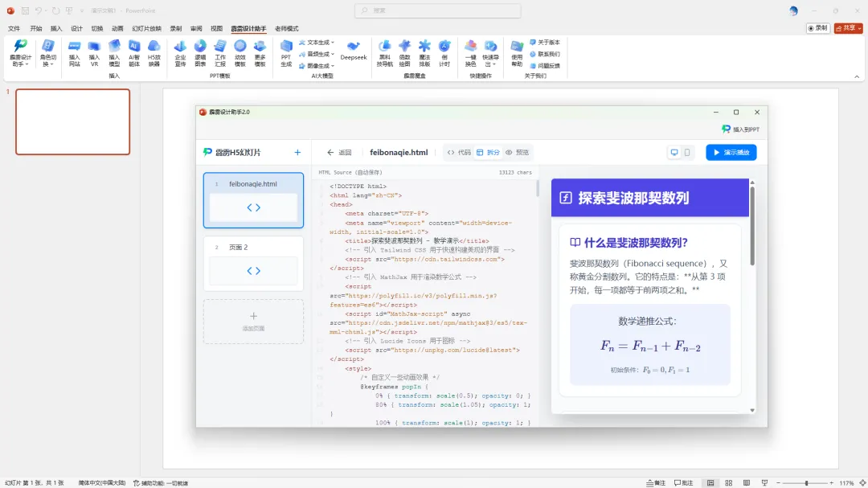Open the AI智能体 tool
868x488 pixels.
pyautogui.click(x=134, y=53)
